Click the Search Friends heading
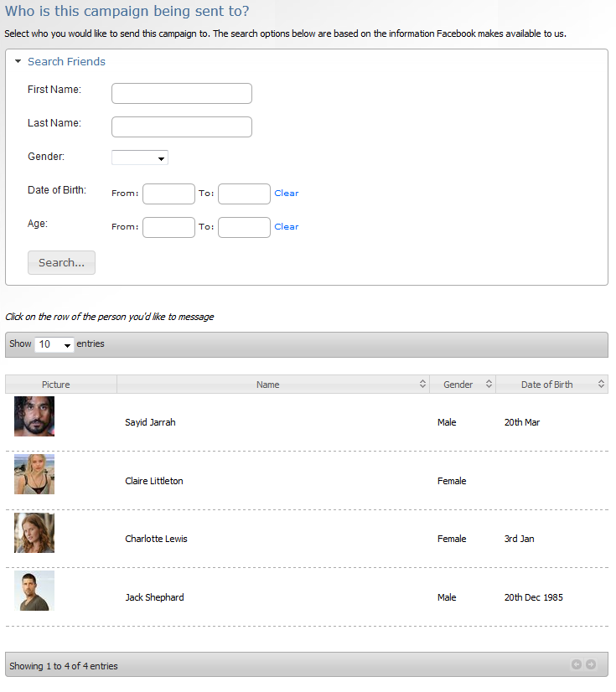 click(66, 61)
